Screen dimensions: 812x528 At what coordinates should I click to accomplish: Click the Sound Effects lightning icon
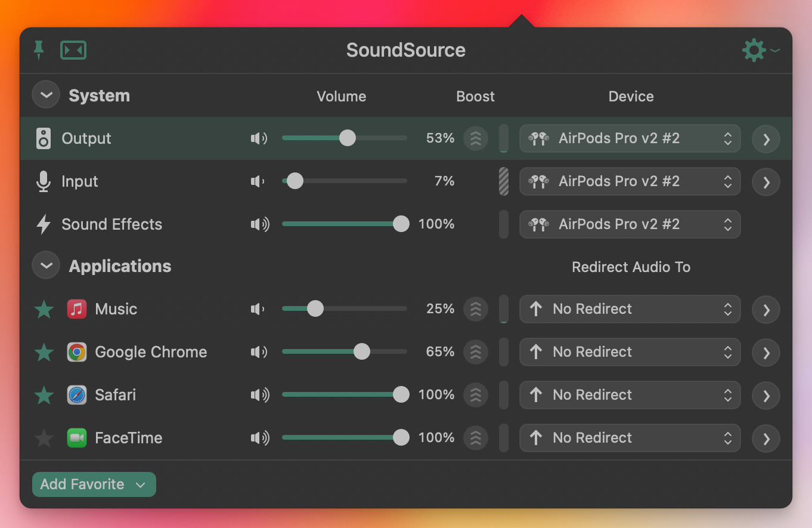[x=44, y=224]
